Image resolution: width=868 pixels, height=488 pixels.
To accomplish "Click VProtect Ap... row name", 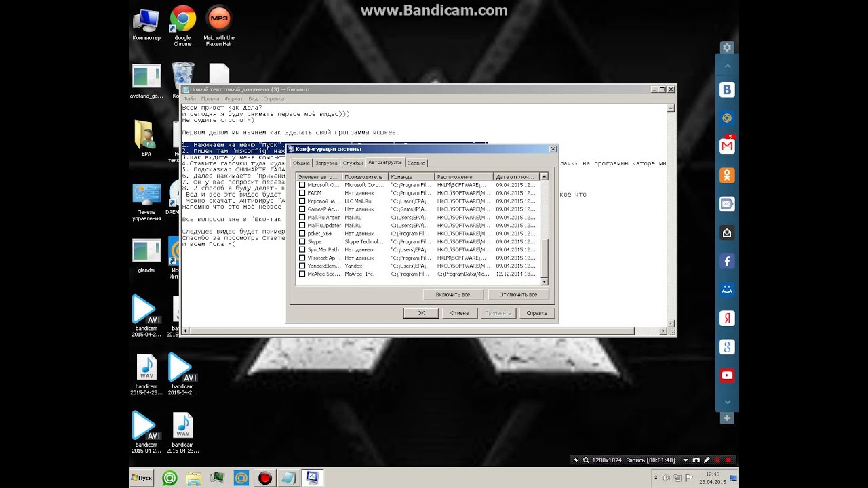I will 323,258.
